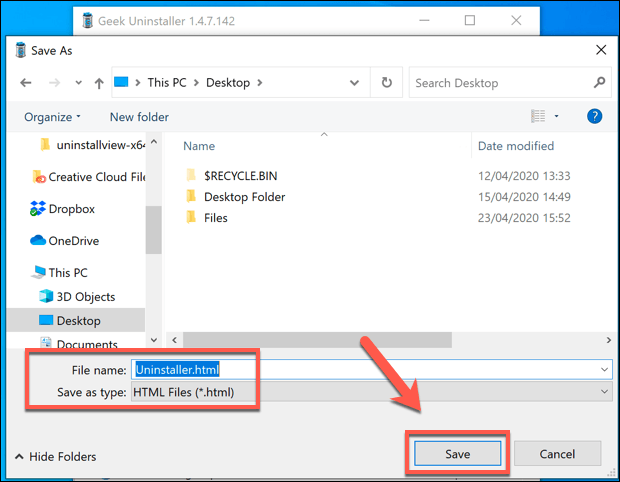Open the recent locations chevron
This screenshot has height=482, width=620.
coord(79,83)
